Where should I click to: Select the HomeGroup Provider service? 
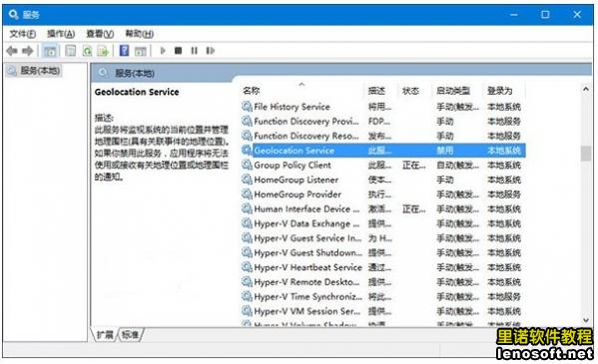[383, 194]
